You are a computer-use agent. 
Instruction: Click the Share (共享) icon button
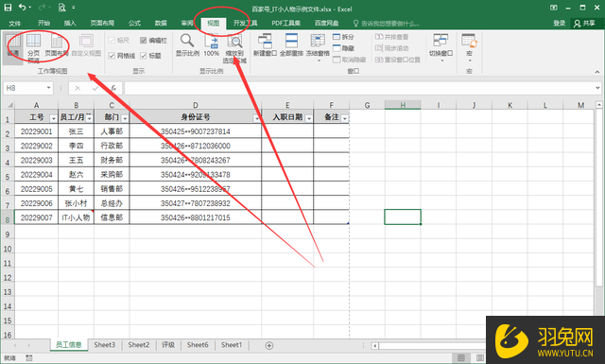[x=584, y=23]
